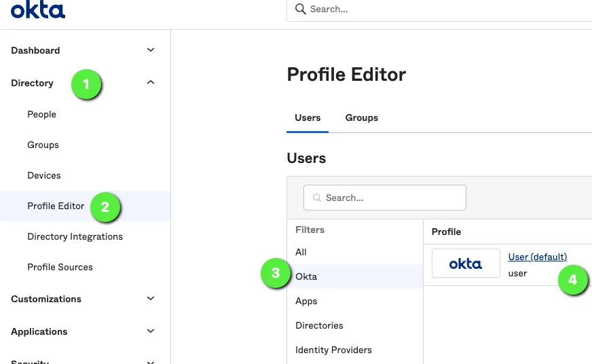592x364 pixels.
Task: Click the magnifier icon in top search bar
Action: tap(301, 9)
